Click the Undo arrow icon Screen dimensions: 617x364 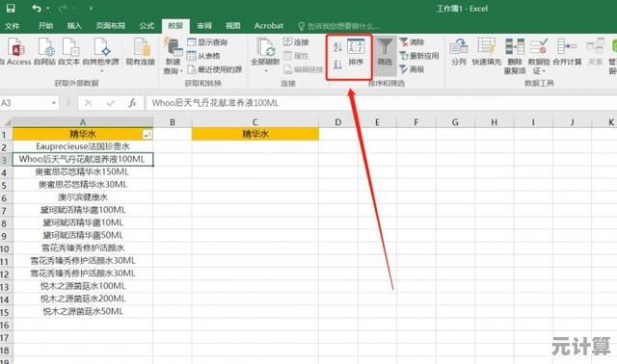[x=37, y=9]
